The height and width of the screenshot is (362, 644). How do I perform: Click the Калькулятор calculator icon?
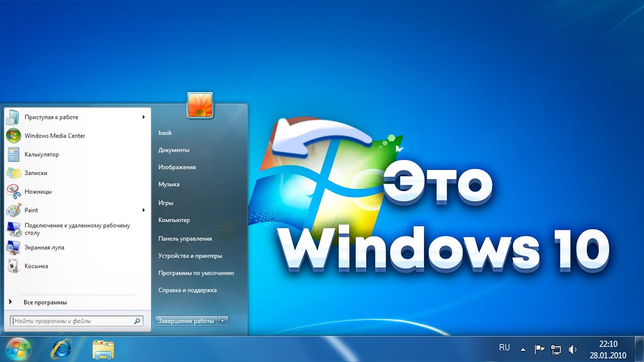pos(13,154)
